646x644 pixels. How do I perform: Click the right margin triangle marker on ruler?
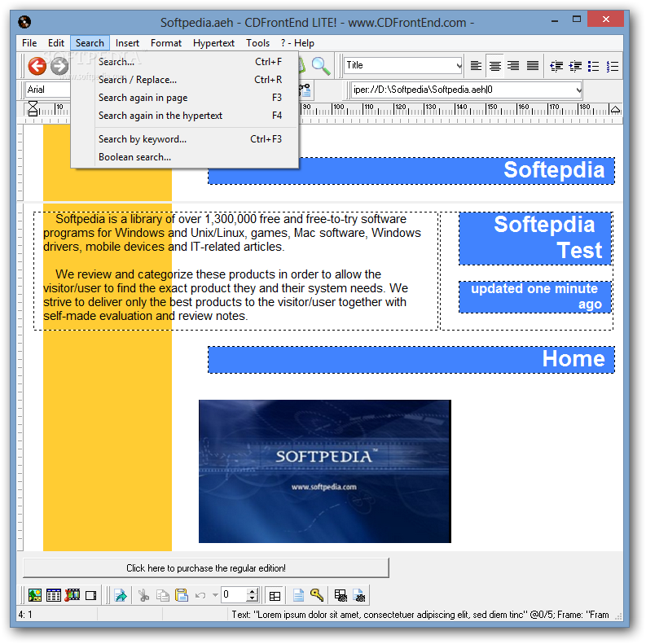tap(615, 109)
